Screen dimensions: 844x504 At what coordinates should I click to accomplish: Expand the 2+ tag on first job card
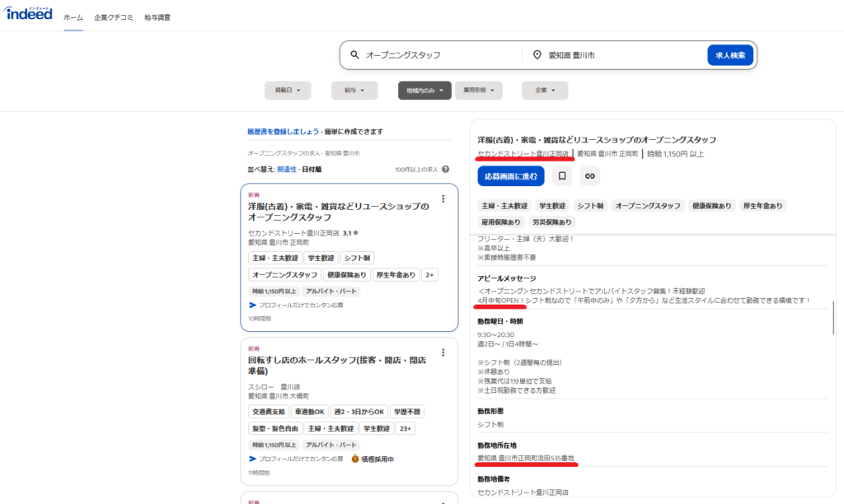point(431,274)
